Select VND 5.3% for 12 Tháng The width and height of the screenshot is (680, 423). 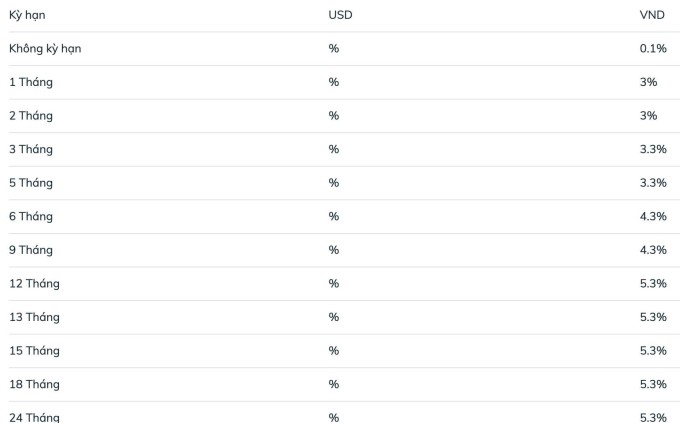pyautogui.click(x=653, y=283)
